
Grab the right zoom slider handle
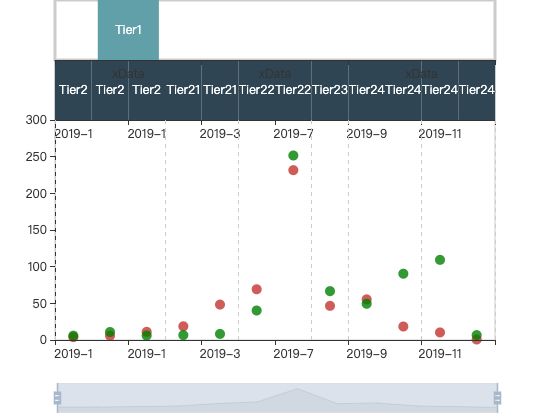497,398
